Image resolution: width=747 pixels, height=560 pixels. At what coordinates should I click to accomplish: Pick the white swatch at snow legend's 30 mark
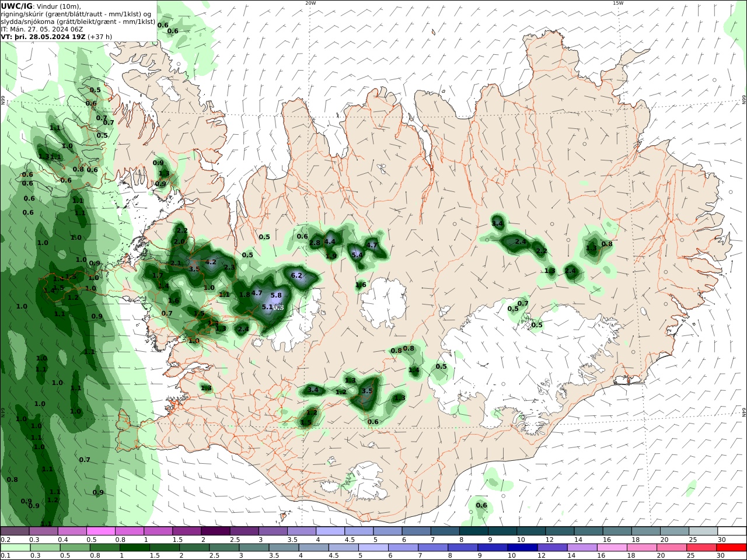point(732,531)
